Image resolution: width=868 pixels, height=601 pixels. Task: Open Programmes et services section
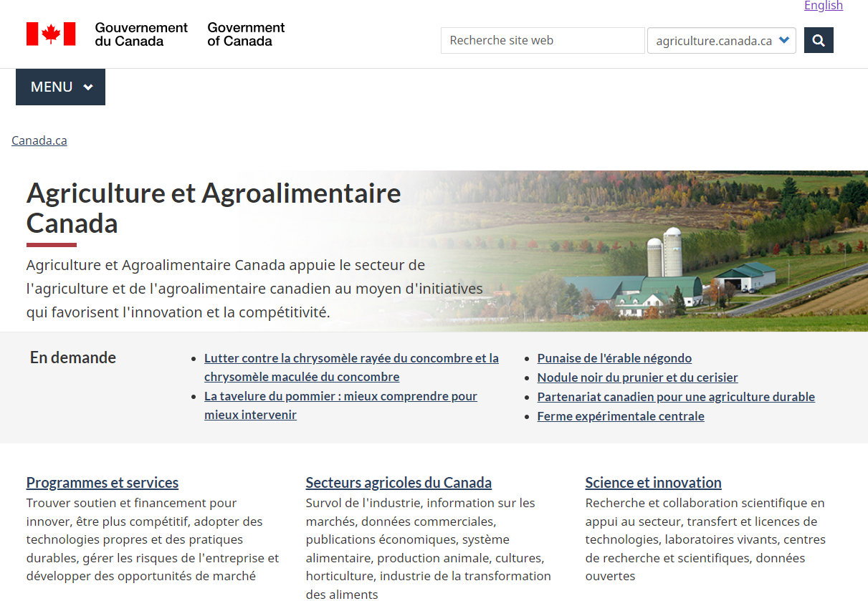(102, 482)
